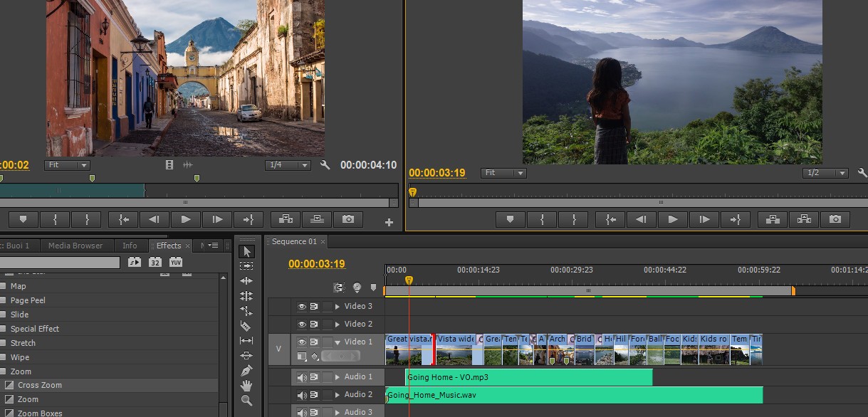Open the Source monitor Fit zoom dropdown
This screenshot has width=868, height=417.
[67, 165]
